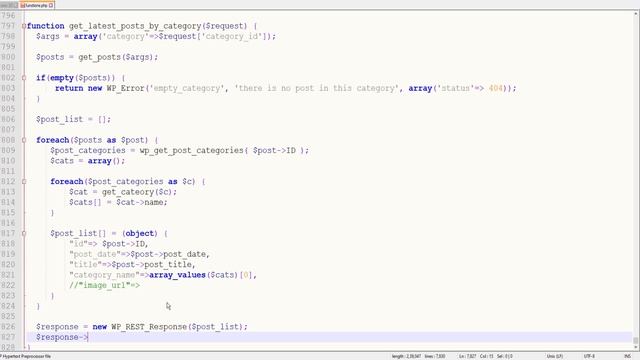Viewport: 640px width, 360px height.
Task: Switch to the functions.php file tab
Action: [x=37, y=5]
